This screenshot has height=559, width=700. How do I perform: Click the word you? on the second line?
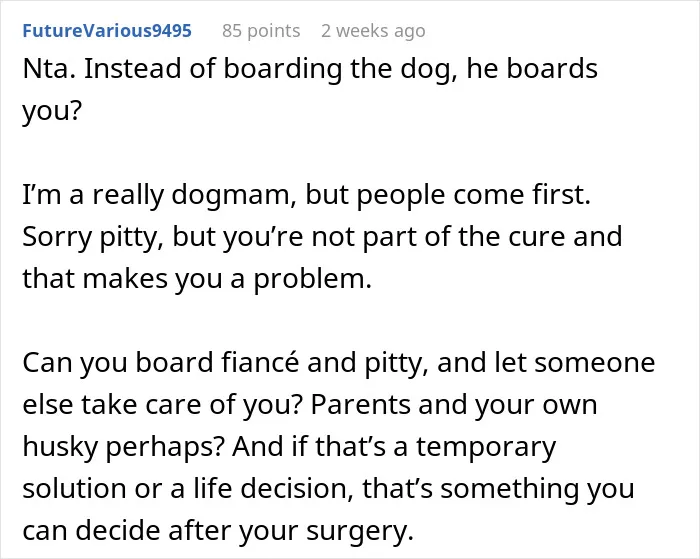52,112
